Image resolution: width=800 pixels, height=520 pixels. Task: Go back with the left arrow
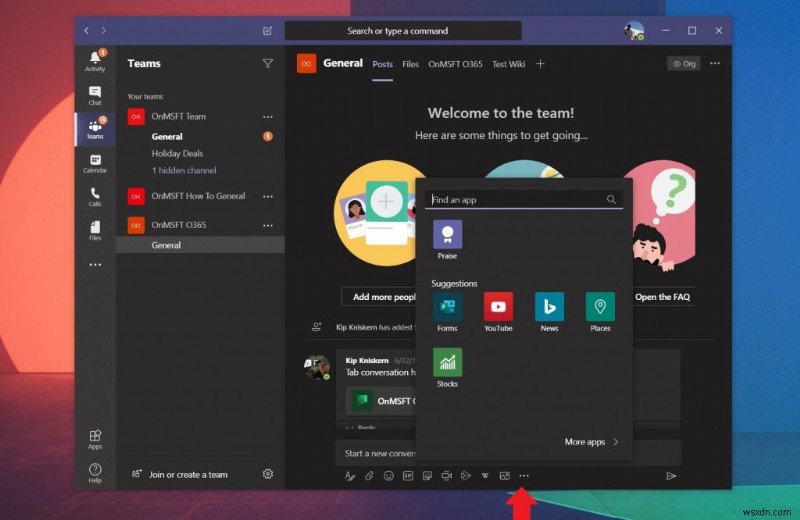[87, 31]
